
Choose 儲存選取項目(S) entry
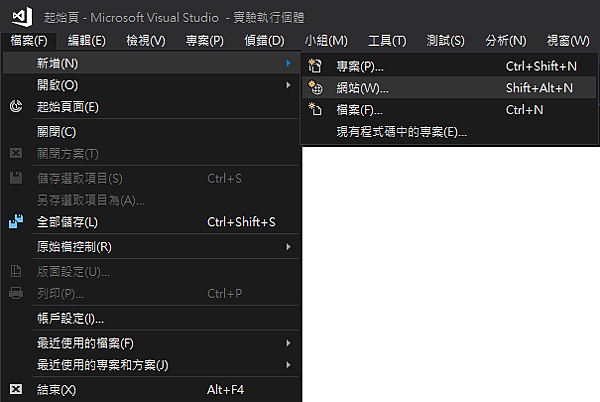coord(151,178)
